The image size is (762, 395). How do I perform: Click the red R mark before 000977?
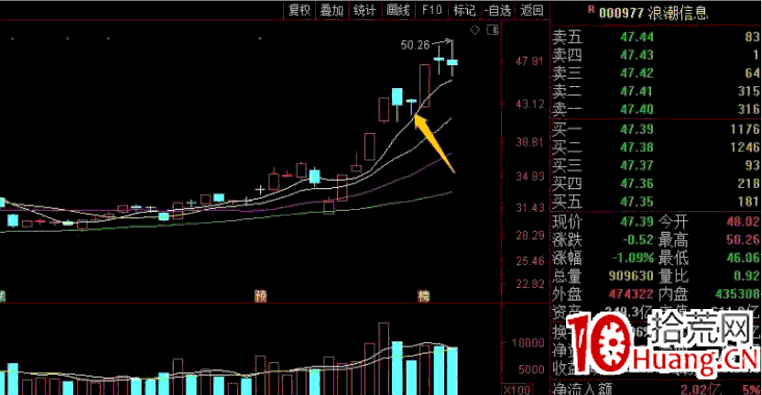coord(591,9)
